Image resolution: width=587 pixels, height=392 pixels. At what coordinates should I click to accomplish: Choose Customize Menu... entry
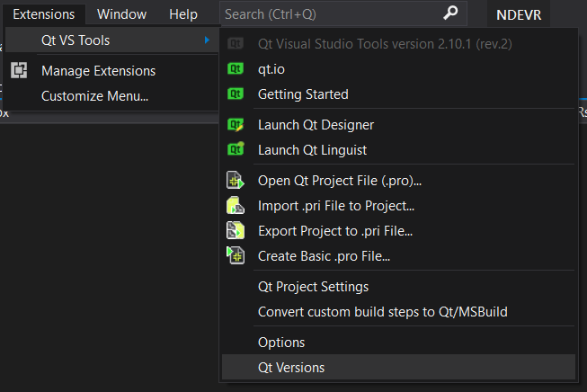coord(94,95)
